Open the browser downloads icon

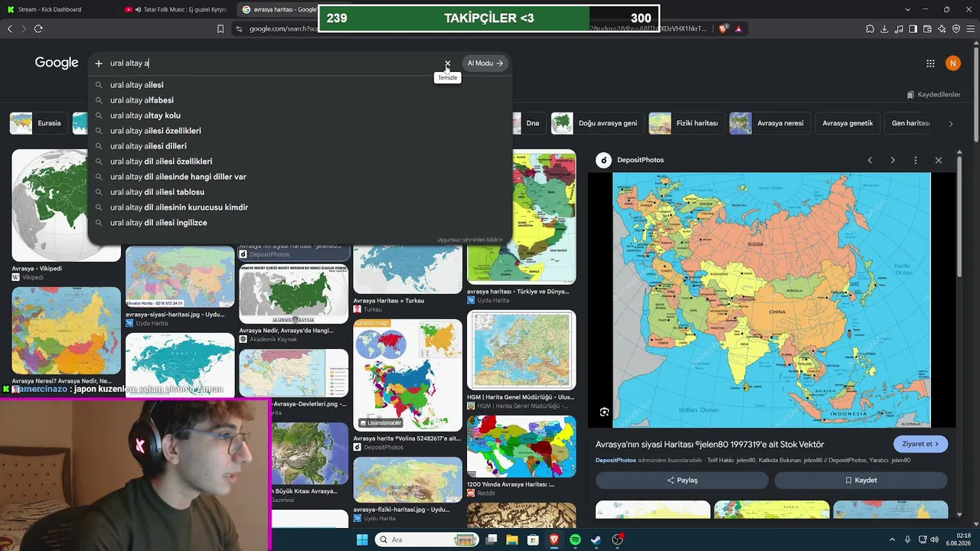point(884,29)
